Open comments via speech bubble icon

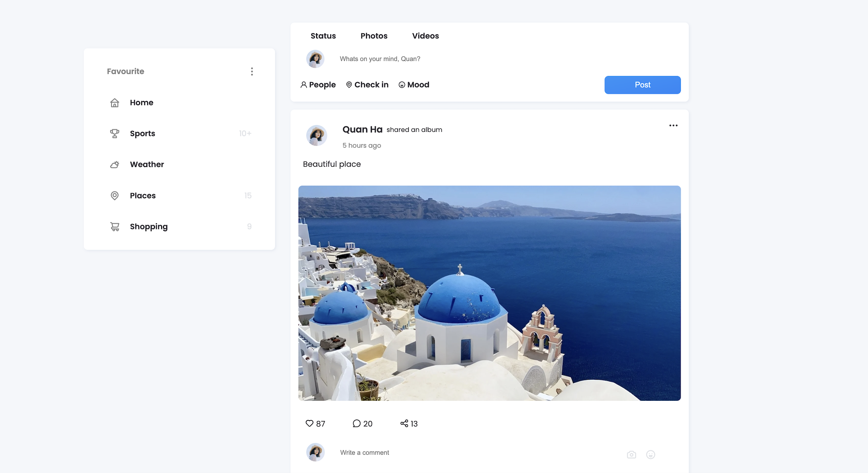[356, 423]
